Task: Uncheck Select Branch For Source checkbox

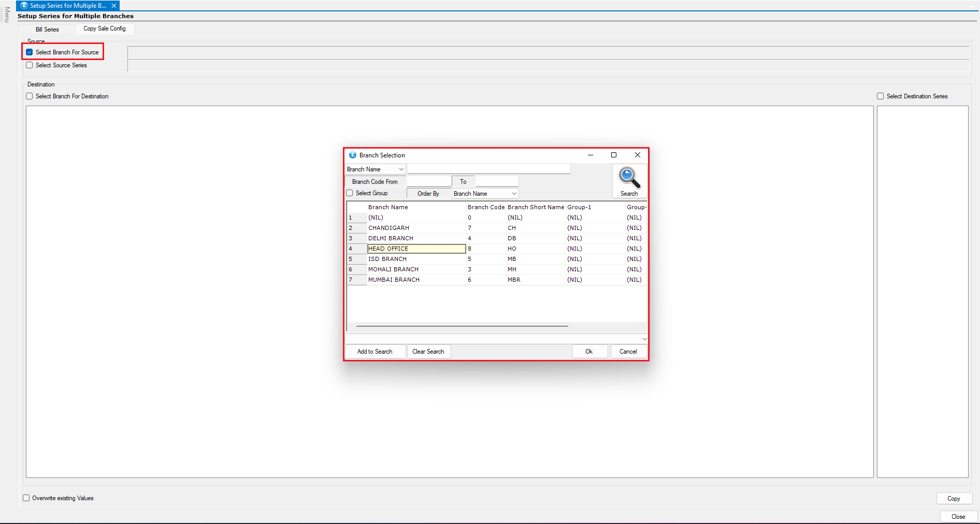Action: click(30, 52)
